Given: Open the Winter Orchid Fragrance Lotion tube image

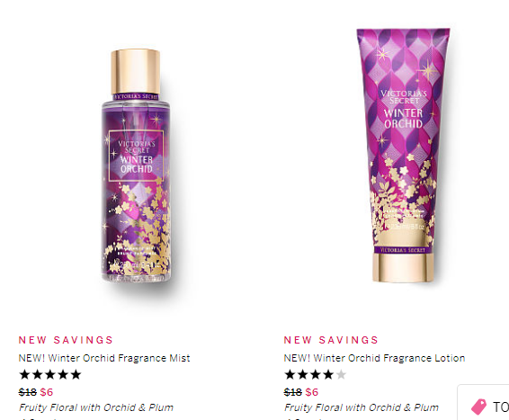Looking at the screenshot, I should tap(403, 156).
